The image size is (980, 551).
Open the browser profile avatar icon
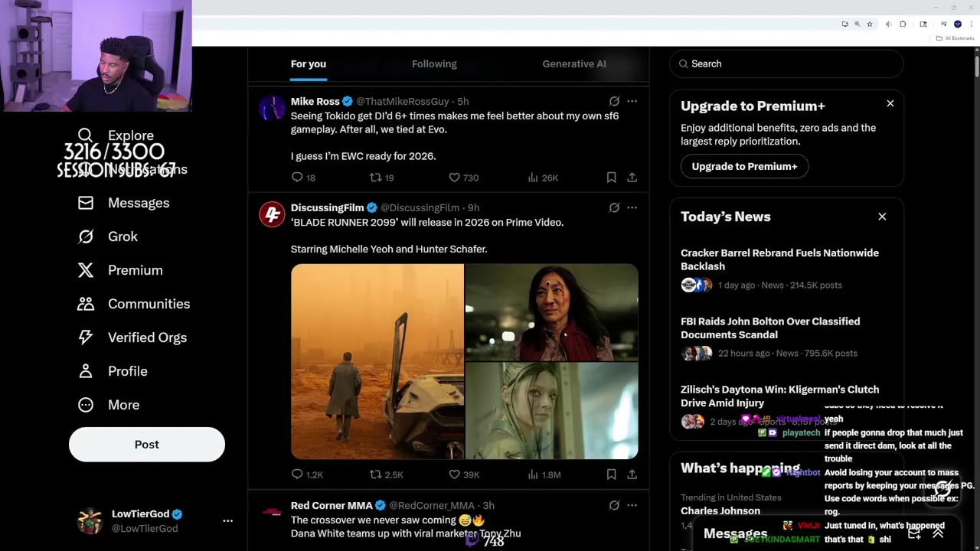[957, 24]
